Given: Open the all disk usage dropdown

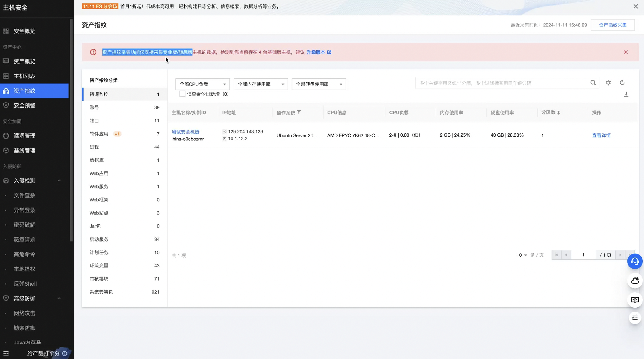Looking at the screenshot, I should pos(318,84).
